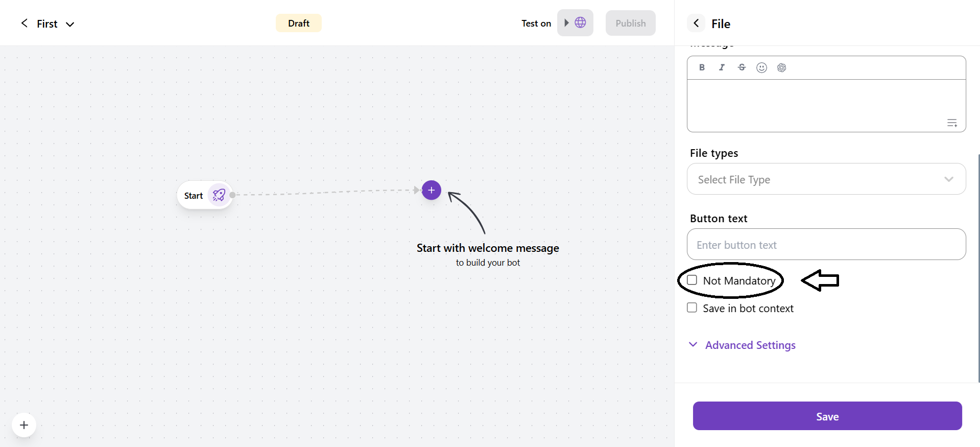980x447 pixels.
Task: Click the Save button
Action: (827, 416)
